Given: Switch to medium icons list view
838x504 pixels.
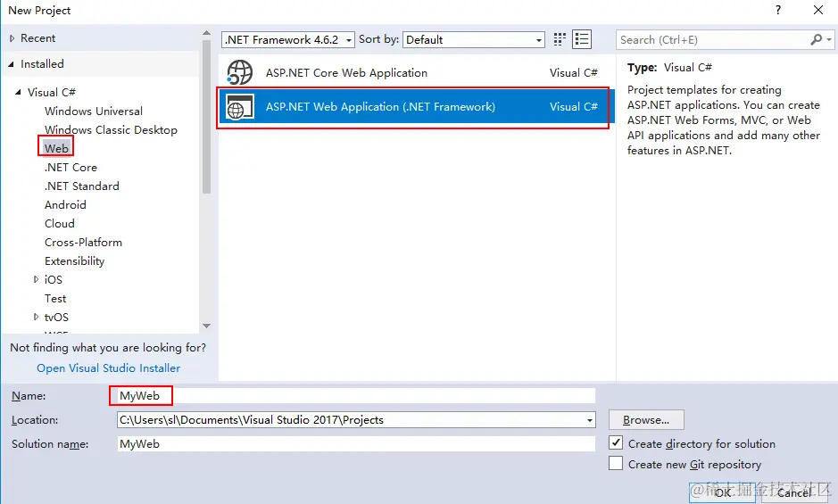Looking at the screenshot, I should tap(582, 39).
